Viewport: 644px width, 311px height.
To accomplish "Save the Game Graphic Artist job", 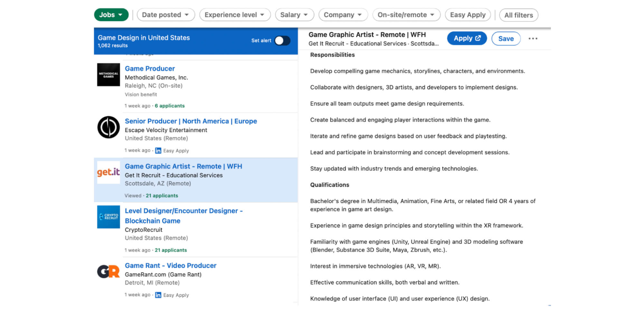I will coord(506,39).
